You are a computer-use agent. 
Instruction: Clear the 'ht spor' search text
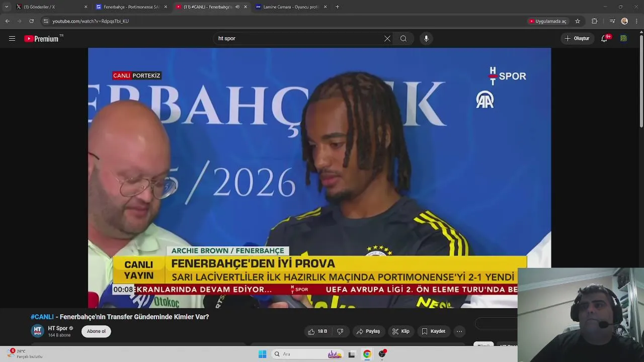pos(387,39)
